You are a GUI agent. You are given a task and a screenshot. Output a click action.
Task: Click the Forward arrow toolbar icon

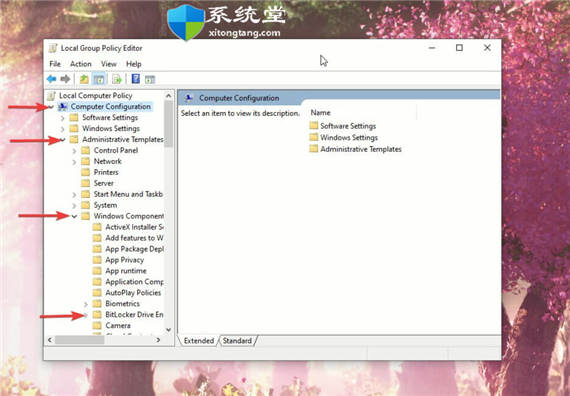[x=65, y=79]
